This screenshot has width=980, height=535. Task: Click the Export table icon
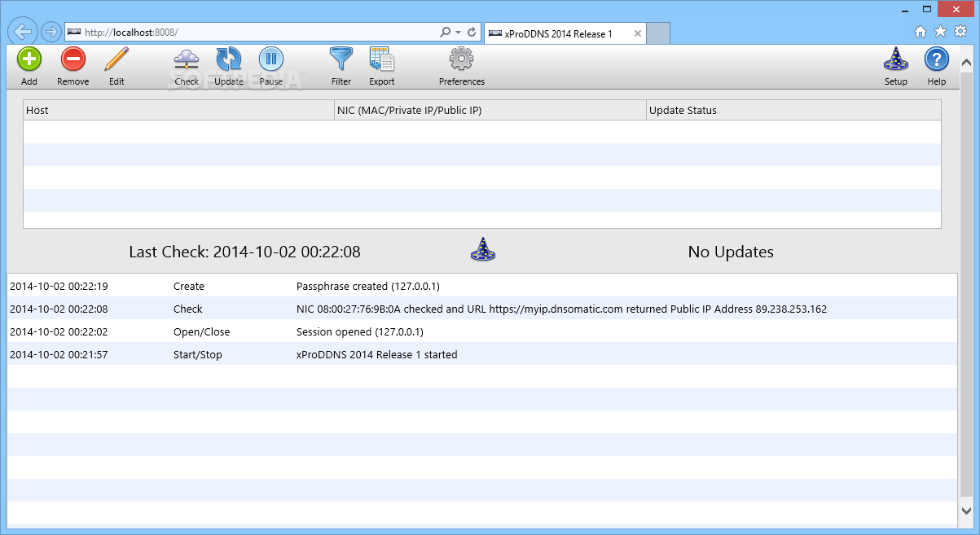pyautogui.click(x=381, y=59)
